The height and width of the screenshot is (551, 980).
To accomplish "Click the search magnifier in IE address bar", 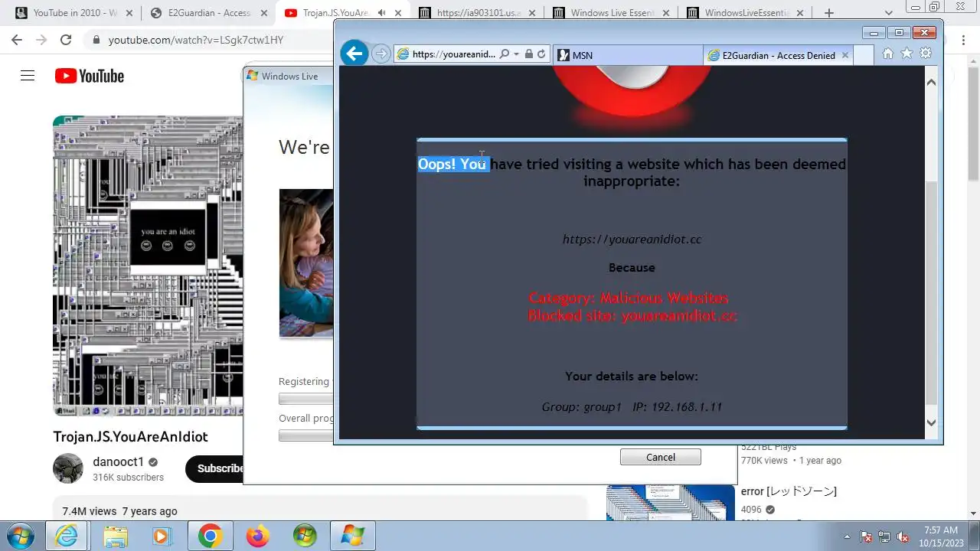I will 504,54.
